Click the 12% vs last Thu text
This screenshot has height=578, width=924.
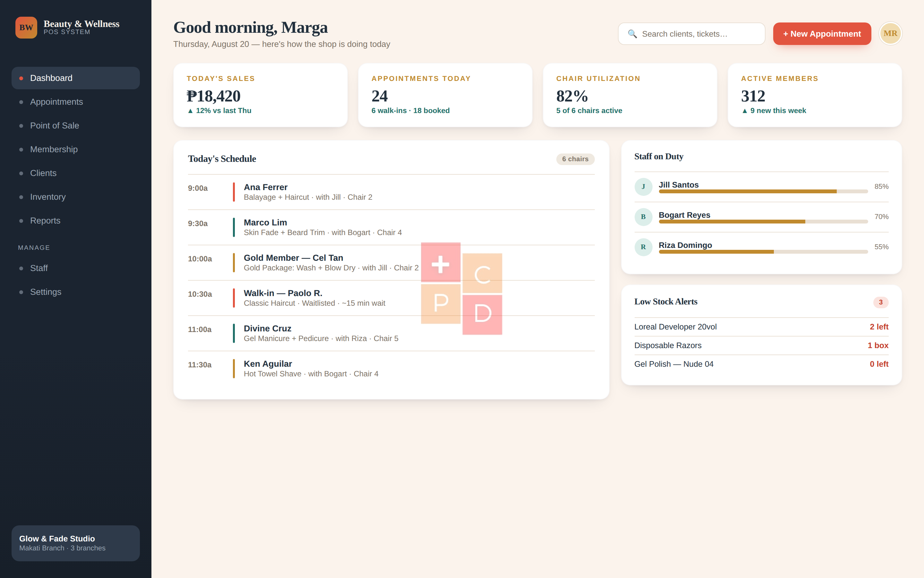(x=219, y=110)
